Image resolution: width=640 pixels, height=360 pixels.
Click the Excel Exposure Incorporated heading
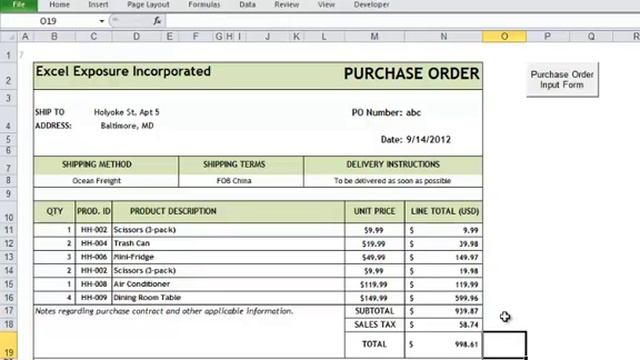point(123,71)
